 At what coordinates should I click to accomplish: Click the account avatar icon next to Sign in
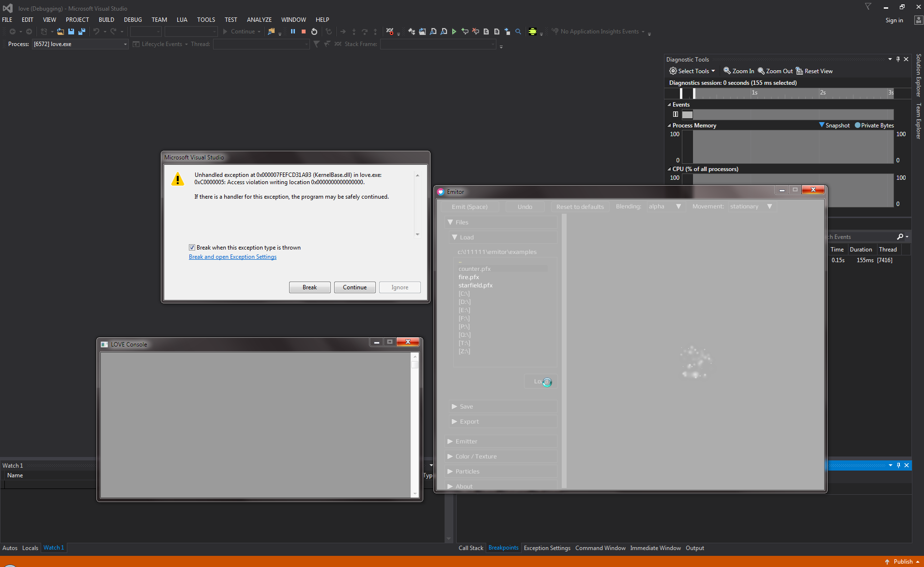(918, 20)
